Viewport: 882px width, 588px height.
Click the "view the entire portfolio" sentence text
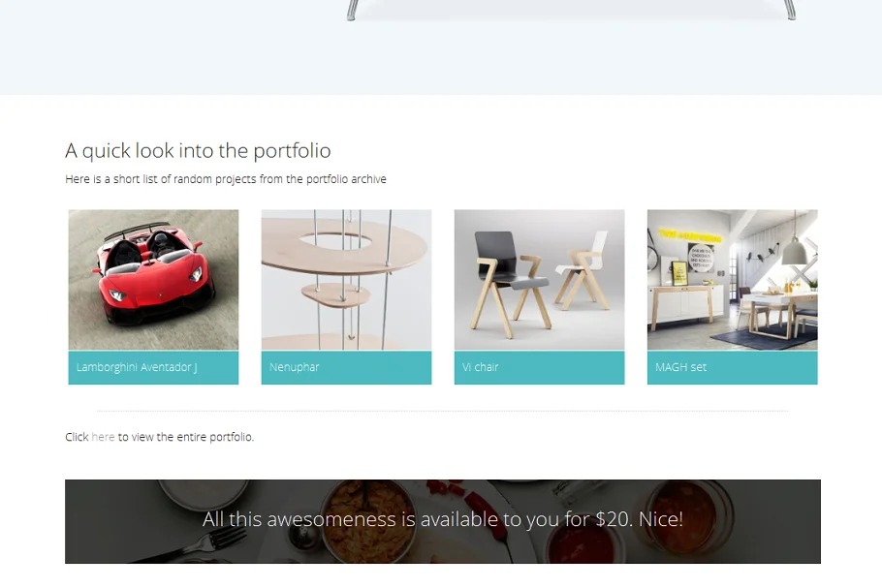[x=159, y=437]
